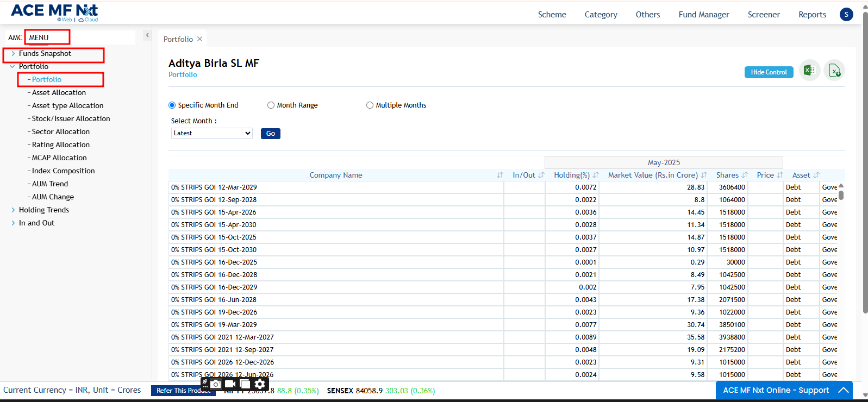Select Multiple Months radio option

(370, 105)
